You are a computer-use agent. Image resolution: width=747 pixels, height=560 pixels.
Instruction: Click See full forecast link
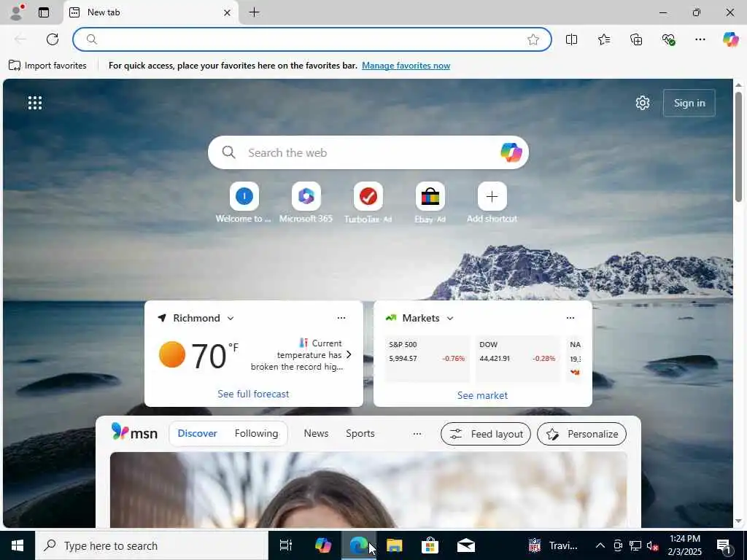pyautogui.click(x=253, y=394)
